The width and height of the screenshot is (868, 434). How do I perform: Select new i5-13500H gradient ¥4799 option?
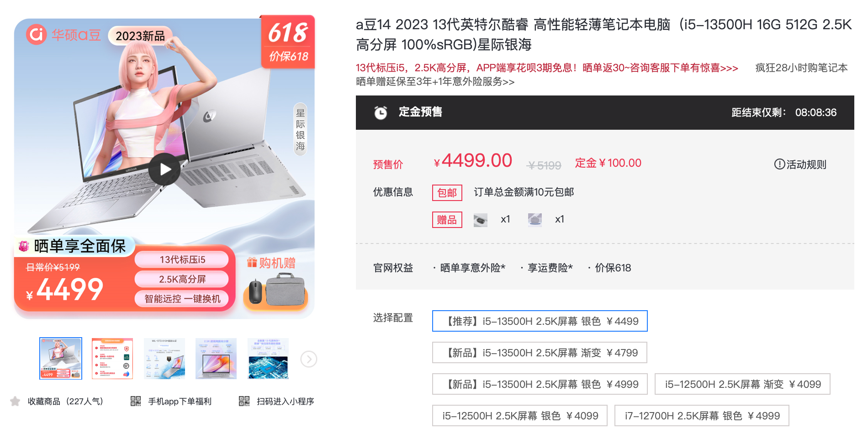coord(540,353)
